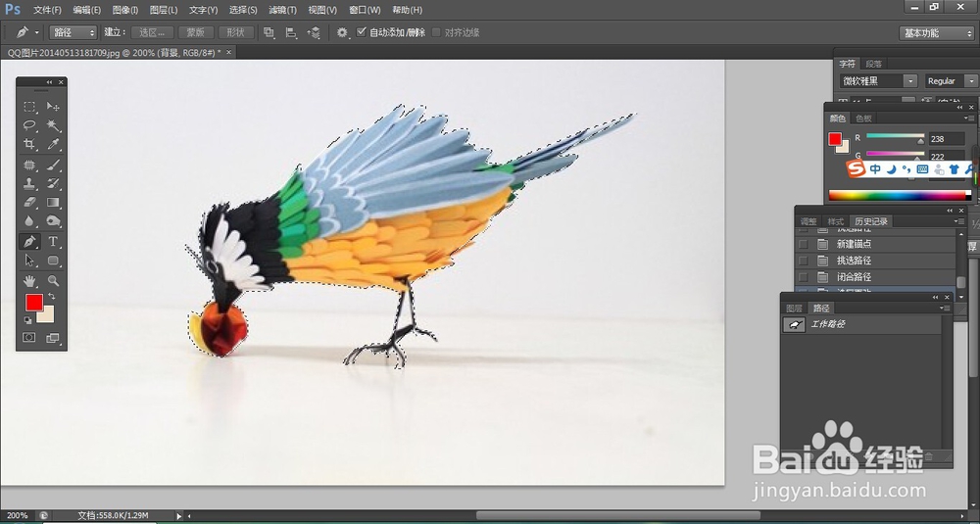This screenshot has height=524, width=980.
Task: Open the color panel flyout menu
Action: point(969,119)
